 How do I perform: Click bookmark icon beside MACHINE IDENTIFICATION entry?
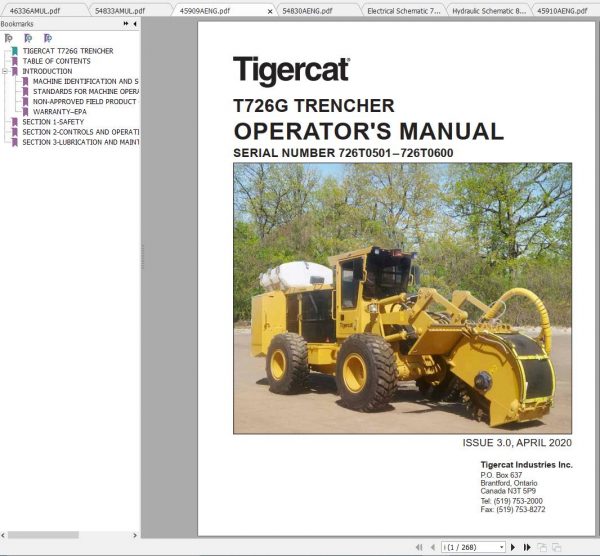coord(25,82)
